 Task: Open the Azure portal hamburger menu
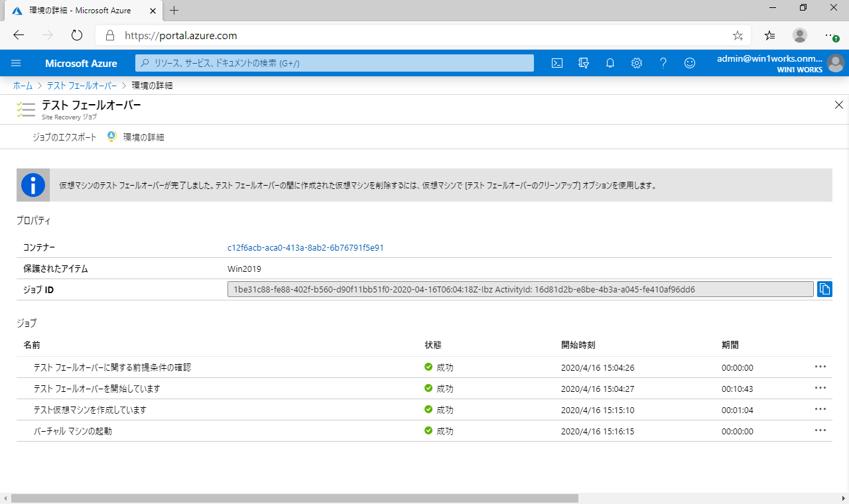[17, 63]
